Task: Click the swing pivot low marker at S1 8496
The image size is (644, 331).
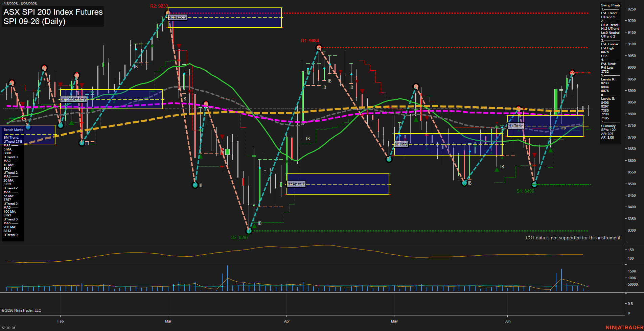Action: [x=534, y=185]
